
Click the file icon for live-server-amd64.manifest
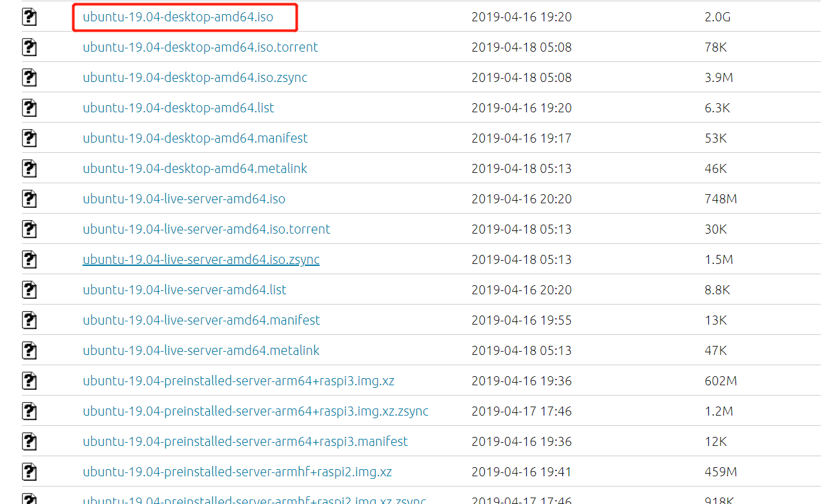pyautogui.click(x=29, y=321)
